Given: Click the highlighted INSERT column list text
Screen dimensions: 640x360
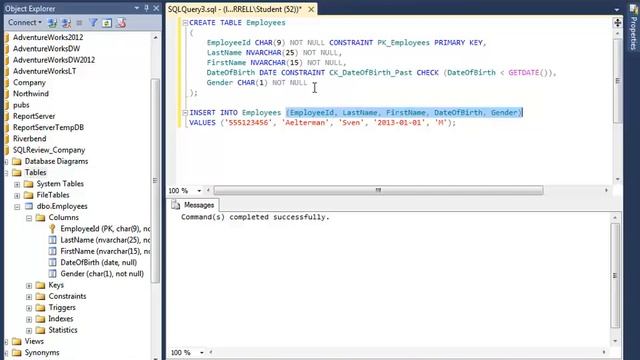Looking at the screenshot, I should pyautogui.click(x=404, y=113).
